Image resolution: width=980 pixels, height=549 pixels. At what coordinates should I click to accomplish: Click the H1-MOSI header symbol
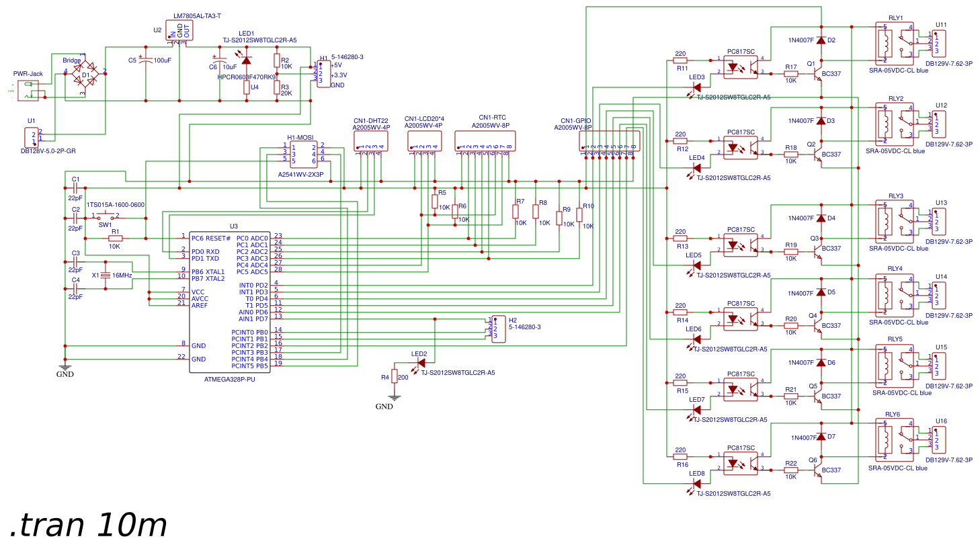tap(304, 155)
